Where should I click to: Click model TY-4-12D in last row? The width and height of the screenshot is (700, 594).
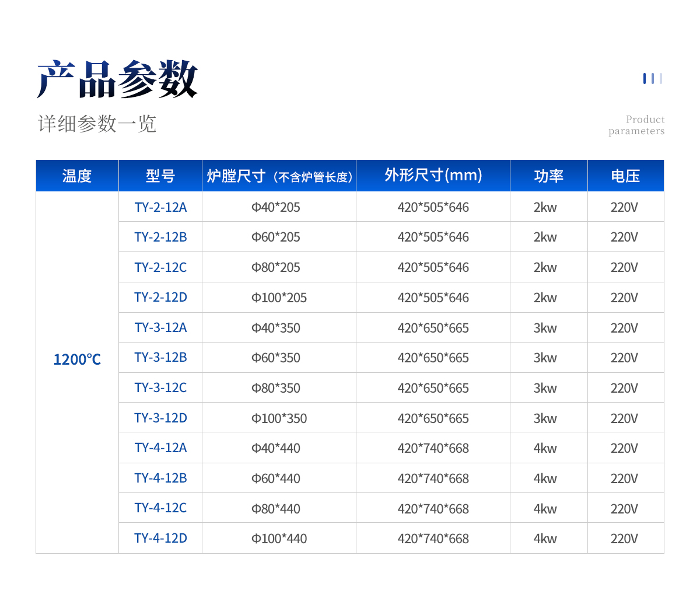tap(160, 538)
